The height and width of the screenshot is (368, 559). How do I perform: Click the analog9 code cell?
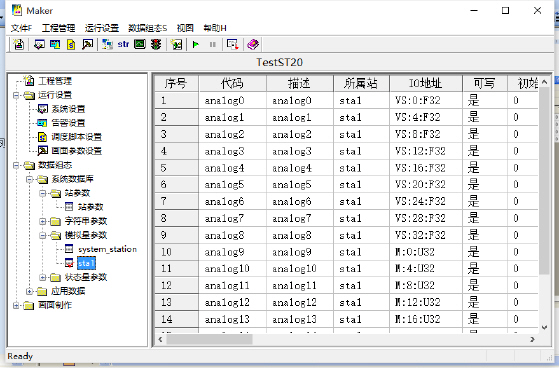232,252
